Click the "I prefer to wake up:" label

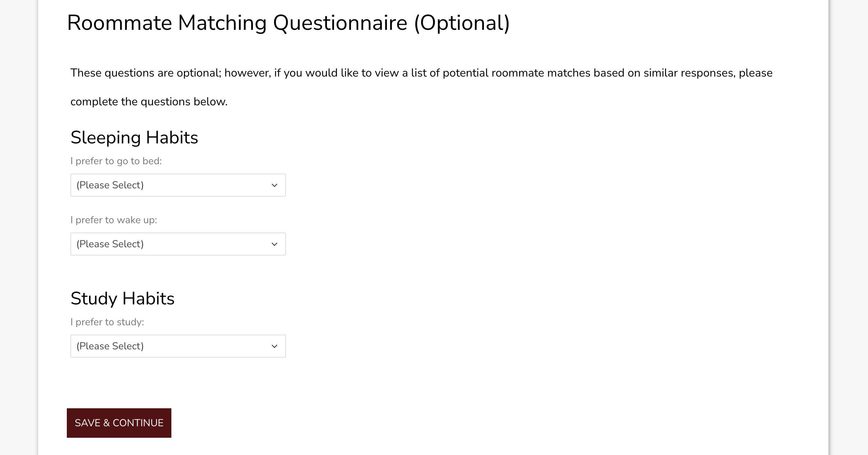[x=114, y=220]
